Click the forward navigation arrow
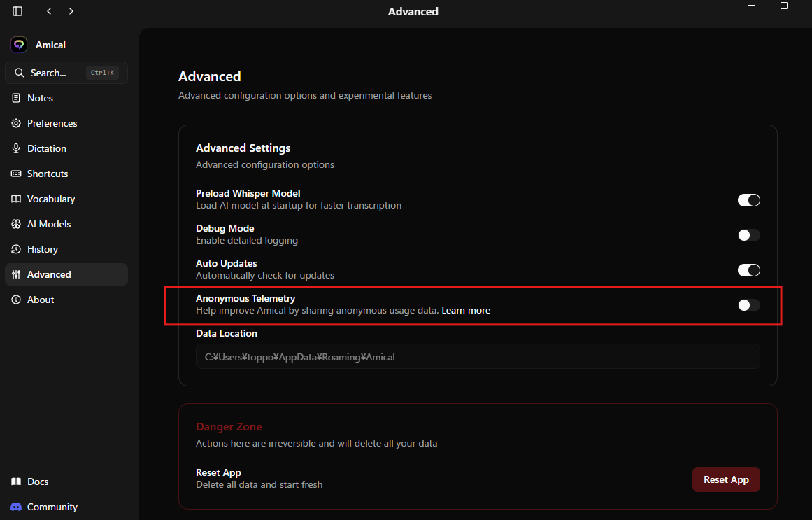812x520 pixels. [x=71, y=11]
